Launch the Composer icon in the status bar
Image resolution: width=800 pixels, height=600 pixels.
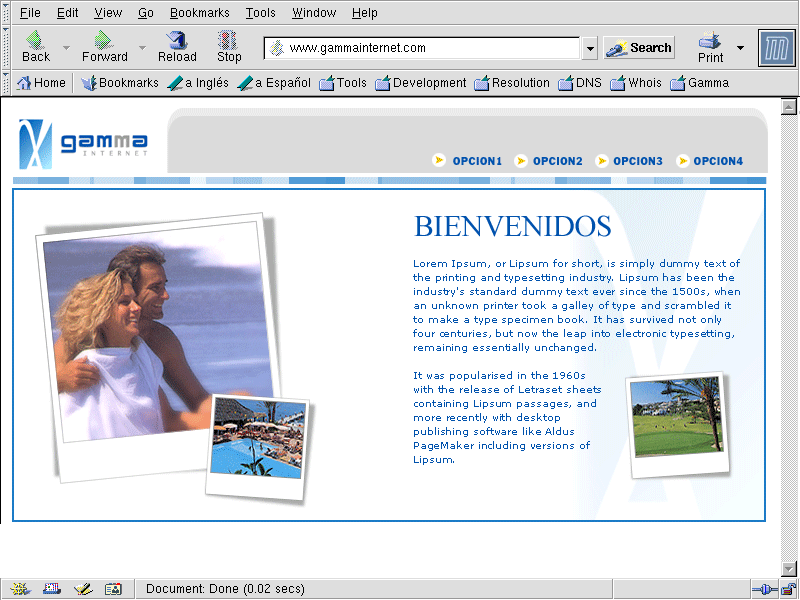[83, 589]
